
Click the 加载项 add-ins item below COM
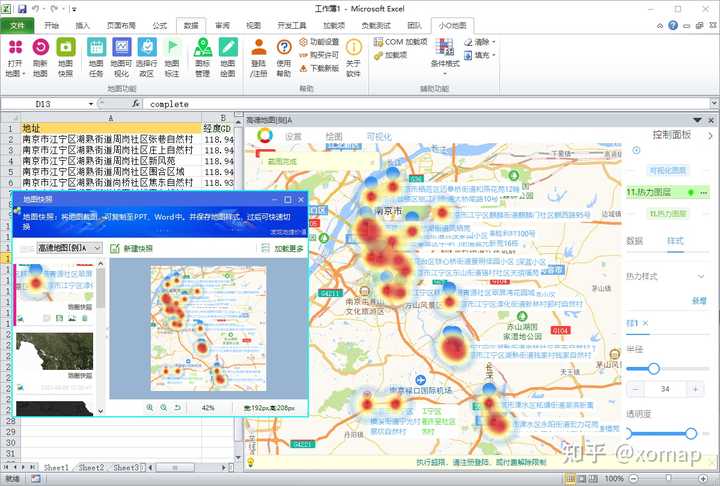(391, 55)
